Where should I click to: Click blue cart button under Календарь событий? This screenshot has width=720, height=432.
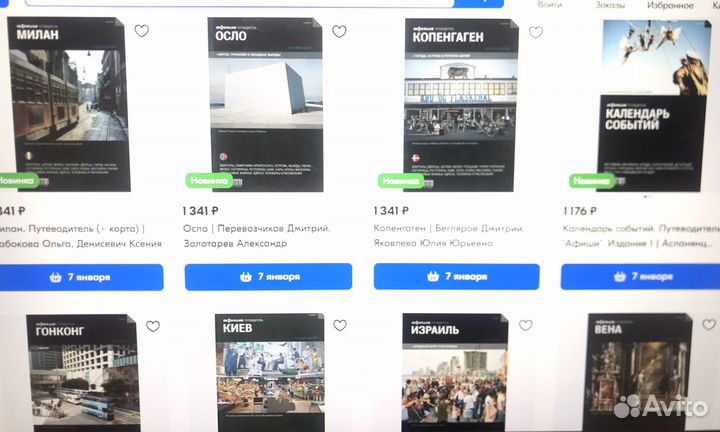point(640,276)
